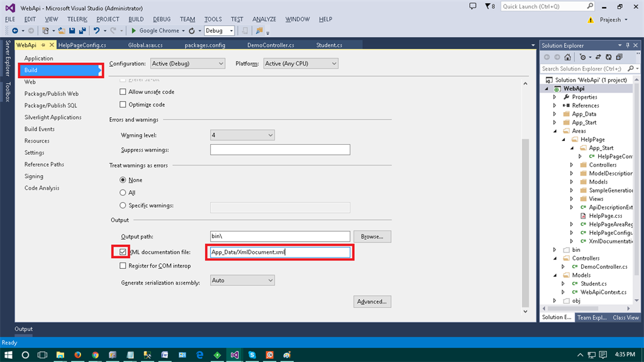Select the Build Events properties page
This screenshot has height=362, width=644.
tap(40, 129)
